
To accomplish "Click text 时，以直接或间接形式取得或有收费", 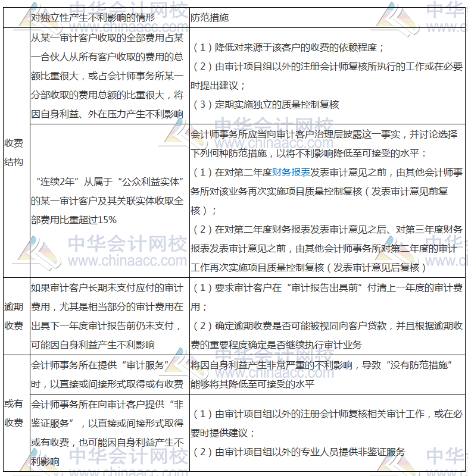I will pyautogui.click(x=107, y=384).
